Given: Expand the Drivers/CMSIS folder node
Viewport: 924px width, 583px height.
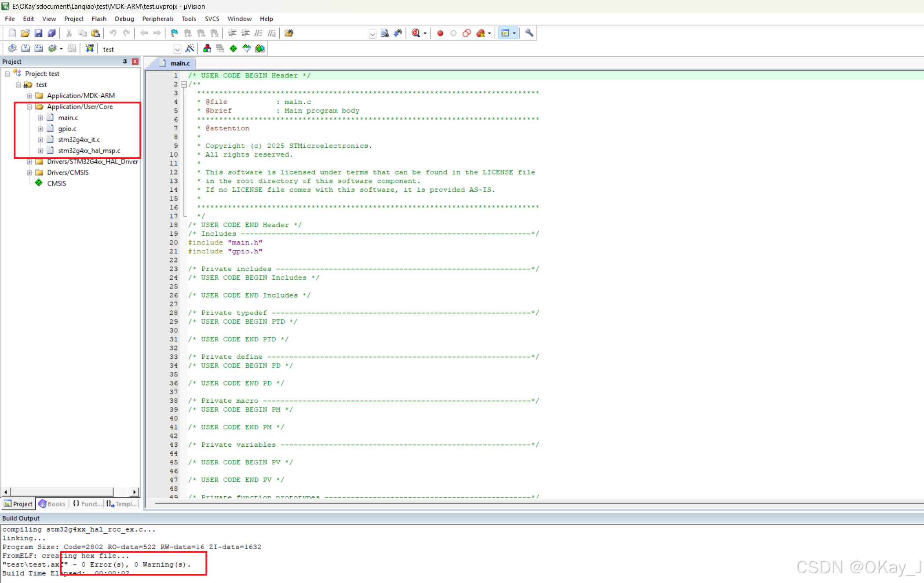Looking at the screenshot, I should click(29, 173).
